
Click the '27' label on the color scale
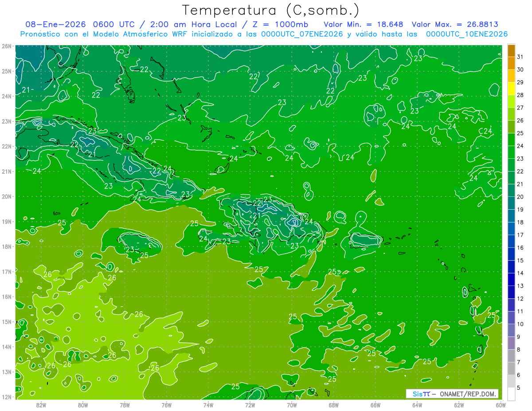pyautogui.click(x=520, y=108)
